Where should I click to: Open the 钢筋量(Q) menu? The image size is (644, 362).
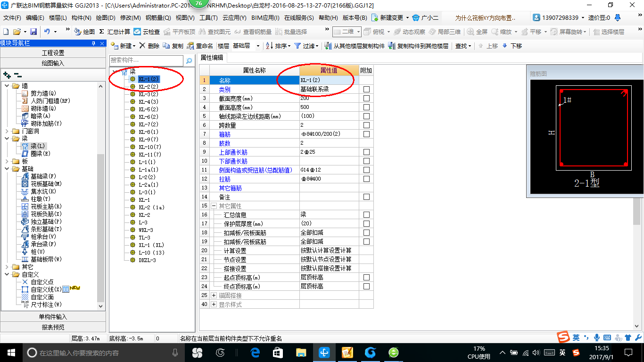click(x=158, y=18)
